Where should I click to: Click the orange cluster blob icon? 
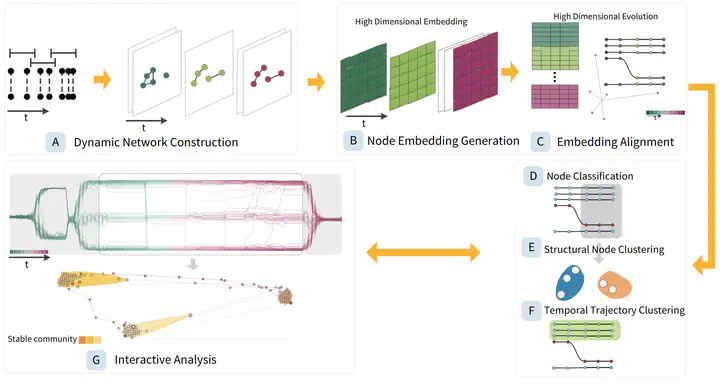tap(614, 285)
